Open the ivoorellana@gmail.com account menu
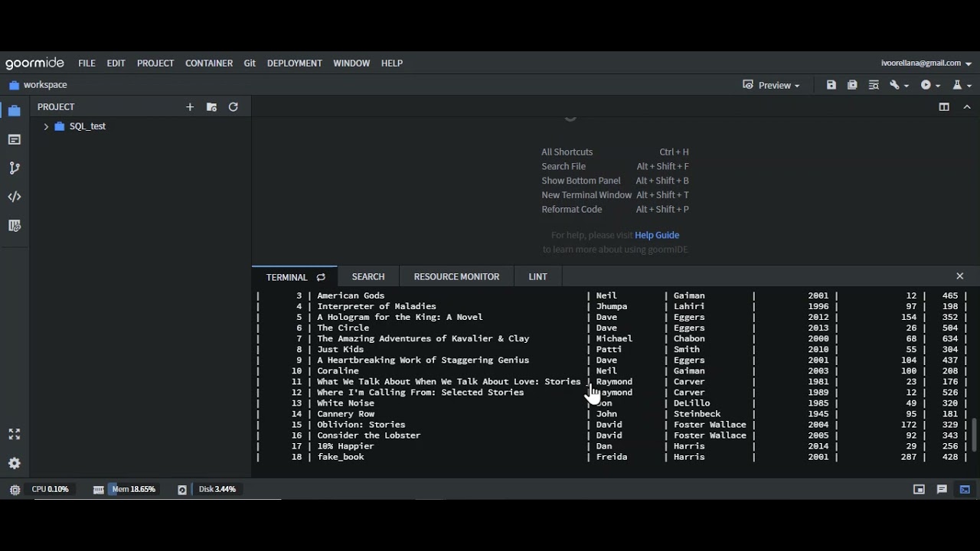 pyautogui.click(x=926, y=64)
